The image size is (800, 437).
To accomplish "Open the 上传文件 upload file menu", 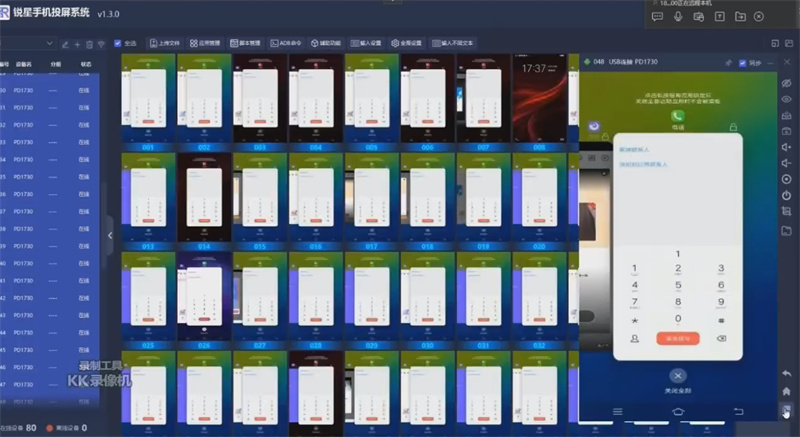I will tap(165, 44).
